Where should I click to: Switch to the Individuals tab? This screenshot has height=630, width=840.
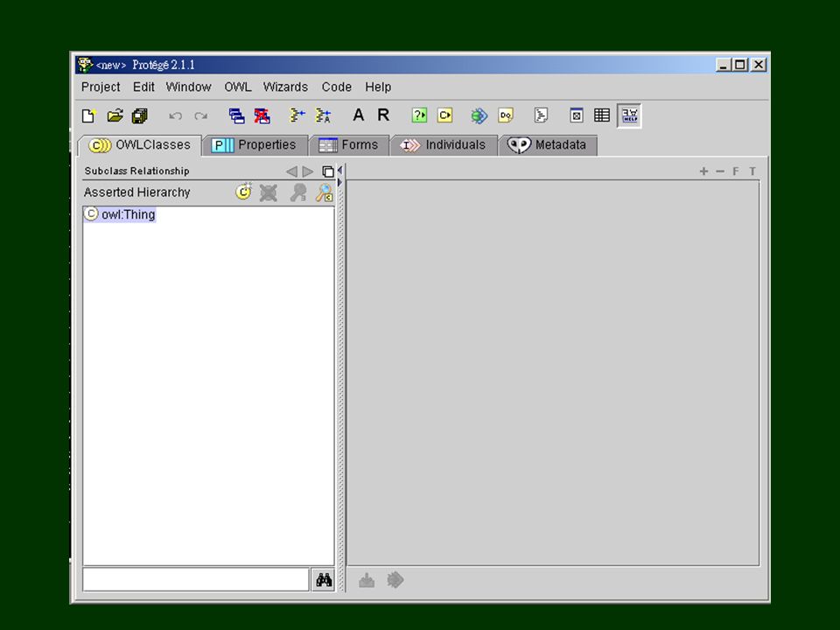point(444,145)
